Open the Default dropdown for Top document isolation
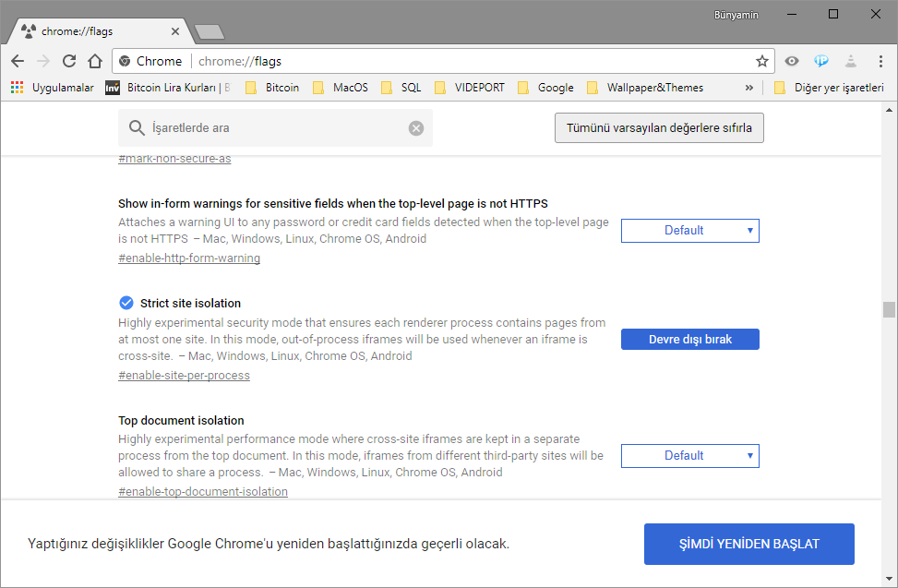 [x=689, y=455]
